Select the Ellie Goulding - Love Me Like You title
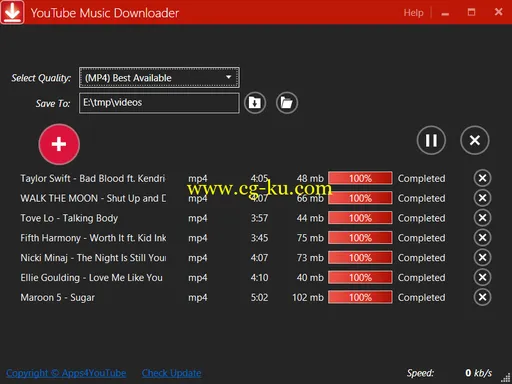The height and width of the screenshot is (384, 512). coord(92,278)
